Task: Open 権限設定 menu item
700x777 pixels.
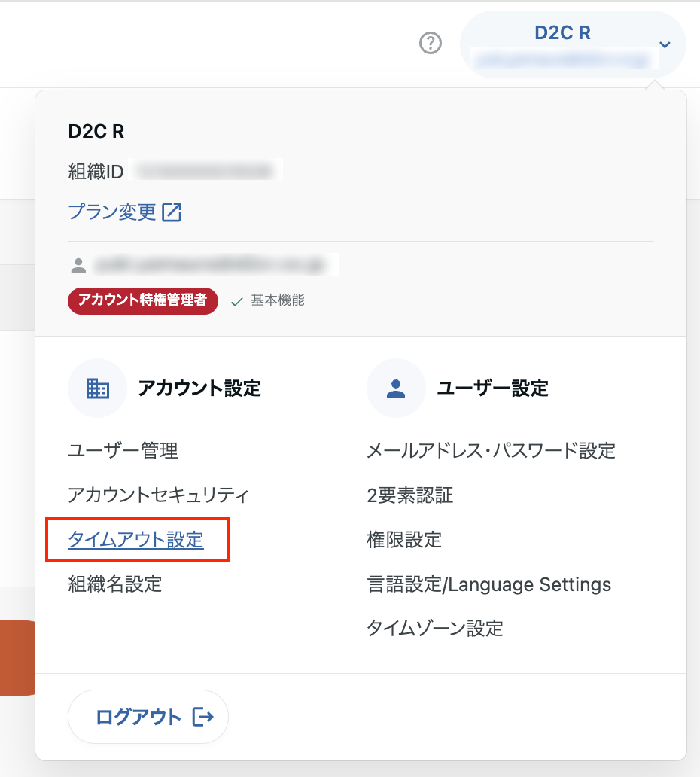Action: point(403,540)
